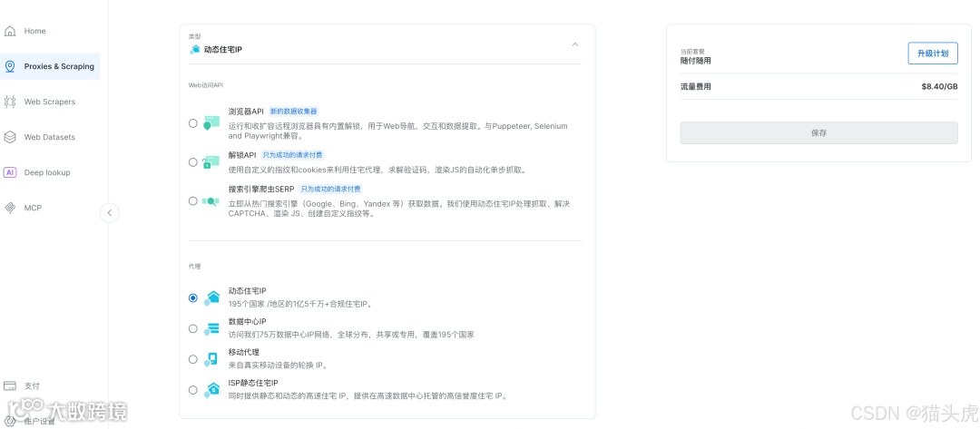Click the 账户设置 gear icon
Screen dimensions: 980x429
tap(10, 421)
